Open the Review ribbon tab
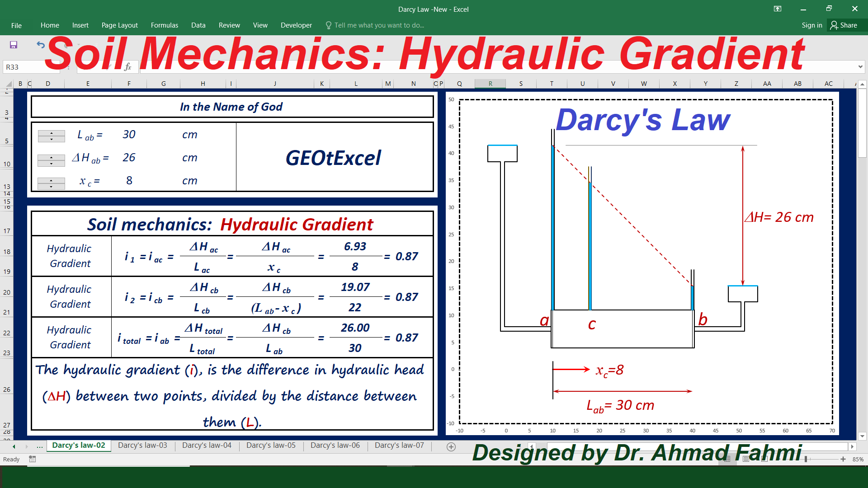This screenshot has height=488, width=868. [x=229, y=25]
